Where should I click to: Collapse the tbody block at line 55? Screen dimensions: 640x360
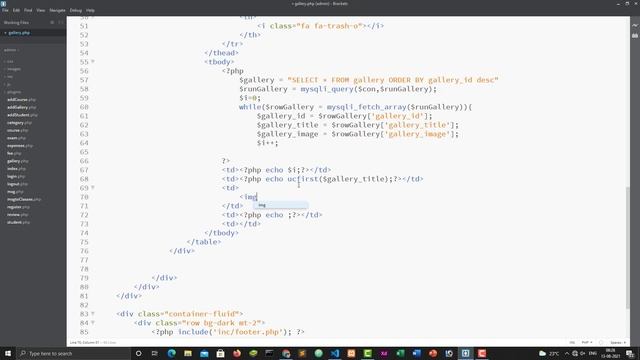point(93,62)
